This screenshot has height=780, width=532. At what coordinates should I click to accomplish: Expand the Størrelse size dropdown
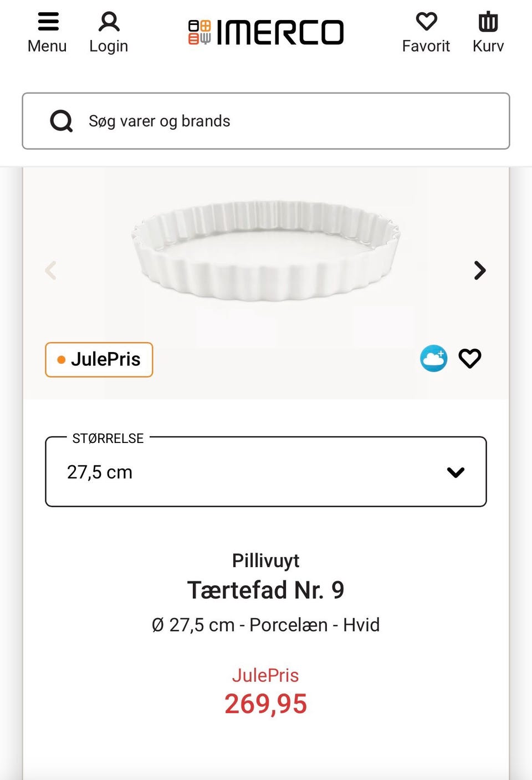[x=266, y=472]
